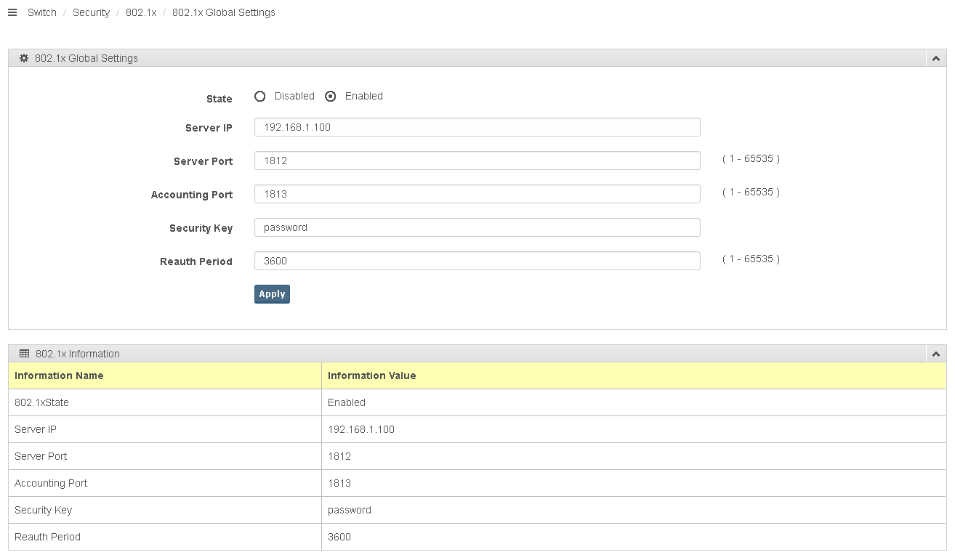Focus the Server Port input field

click(477, 161)
